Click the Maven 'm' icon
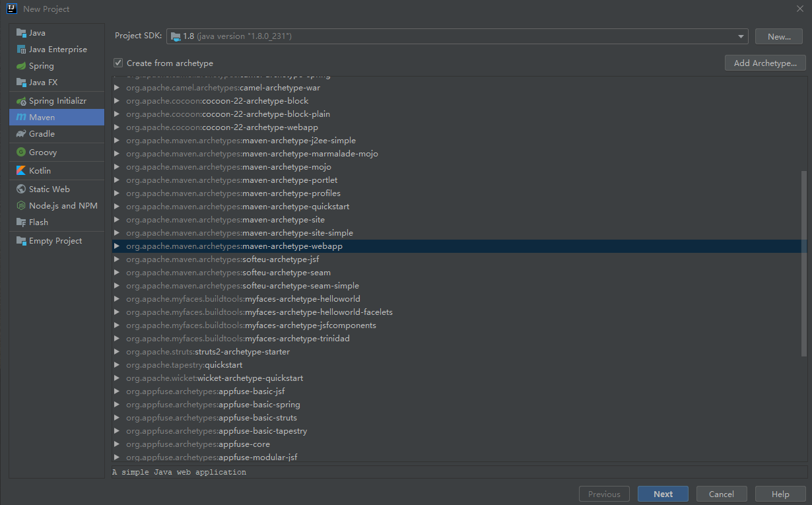 (x=21, y=118)
